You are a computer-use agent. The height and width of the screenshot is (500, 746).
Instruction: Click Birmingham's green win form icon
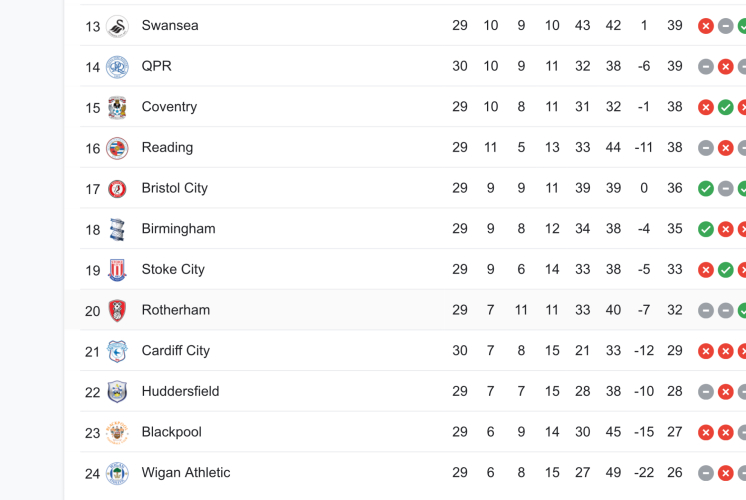tap(706, 229)
